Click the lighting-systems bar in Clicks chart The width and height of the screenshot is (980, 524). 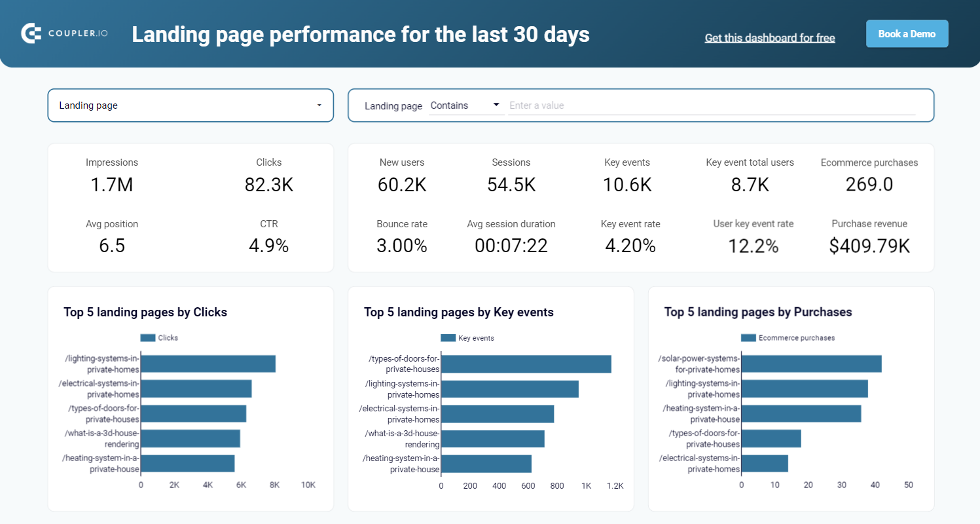tap(208, 364)
